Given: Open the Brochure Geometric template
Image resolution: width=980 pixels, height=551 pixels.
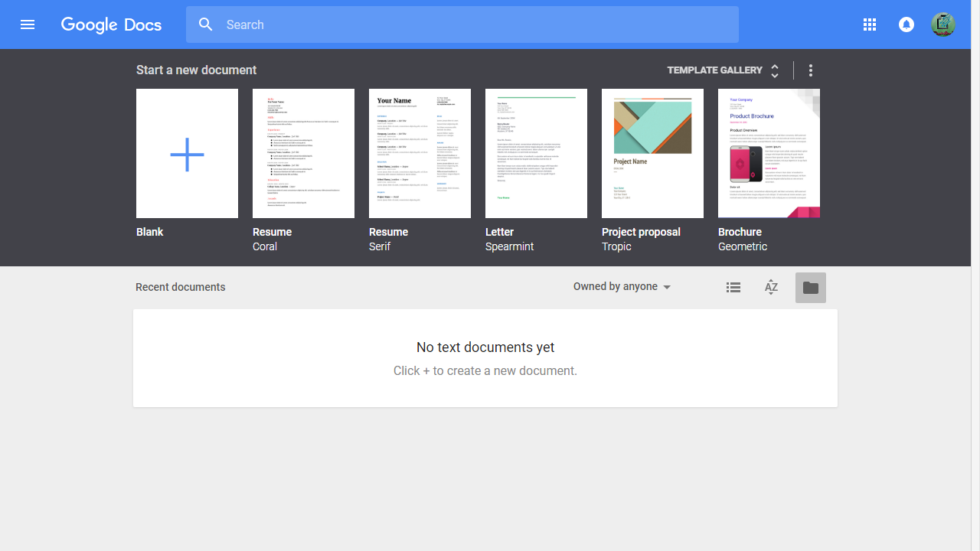Looking at the screenshot, I should click(769, 153).
